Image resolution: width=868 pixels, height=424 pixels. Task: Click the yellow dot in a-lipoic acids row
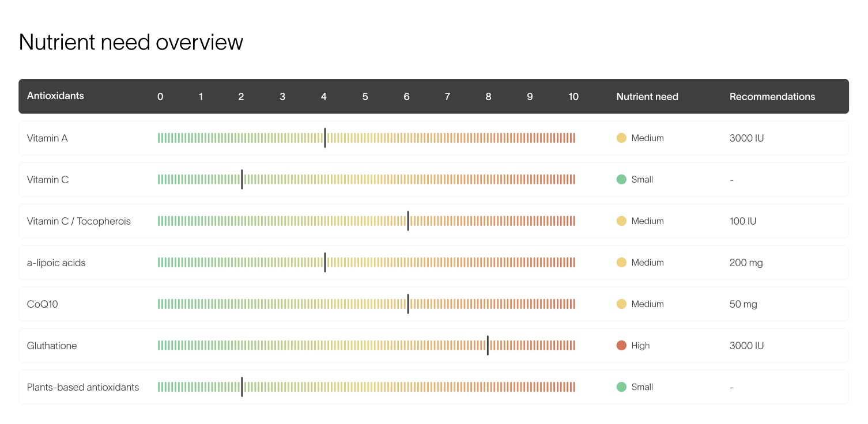[x=621, y=263]
